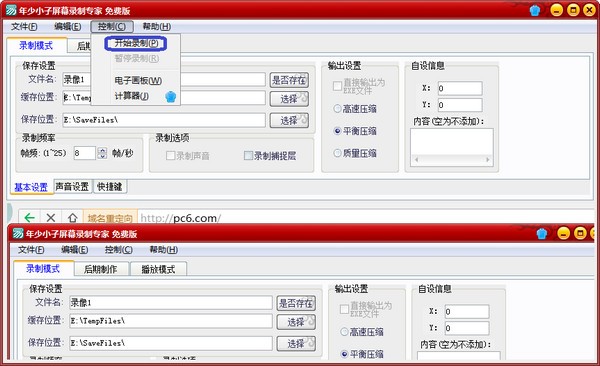Click Y coordinate field in bottom window

pyautogui.click(x=466, y=328)
